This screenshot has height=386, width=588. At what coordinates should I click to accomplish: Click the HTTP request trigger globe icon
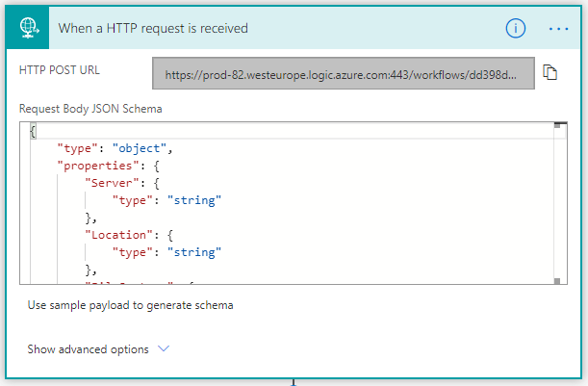tap(28, 28)
